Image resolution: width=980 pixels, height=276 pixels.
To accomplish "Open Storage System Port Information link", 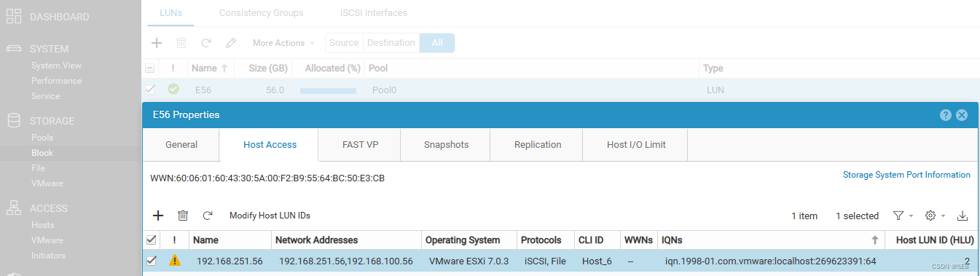I will (x=906, y=175).
